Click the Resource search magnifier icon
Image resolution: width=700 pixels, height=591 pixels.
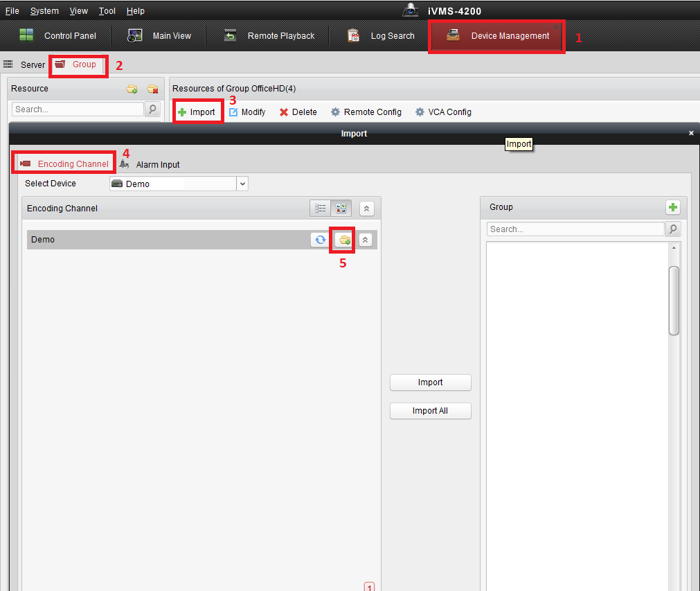tap(152, 109)
